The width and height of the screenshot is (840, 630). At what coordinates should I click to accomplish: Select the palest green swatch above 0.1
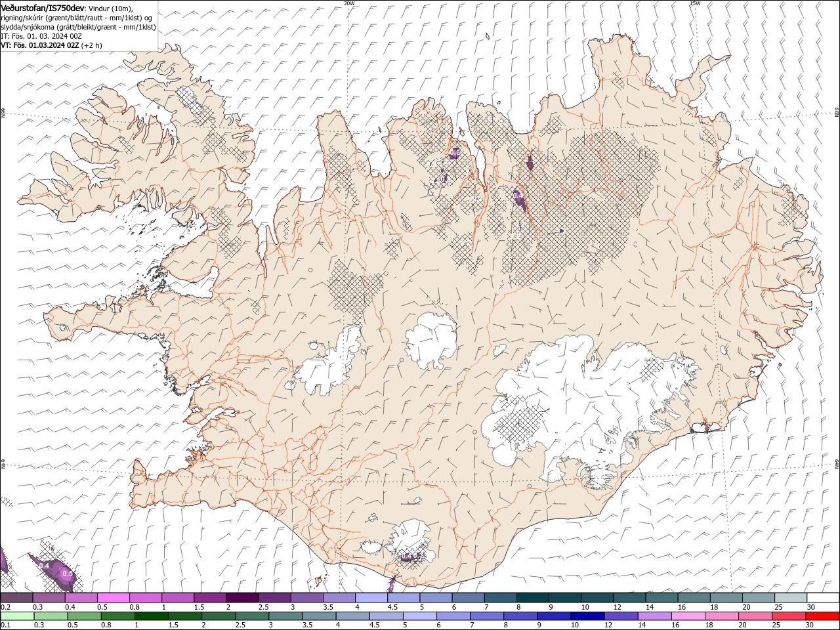click(17, 616)
